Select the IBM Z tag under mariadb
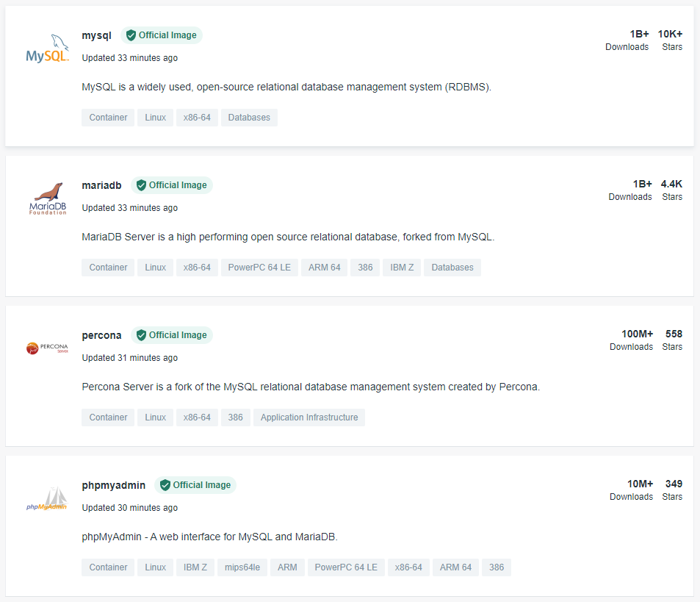Viewport: 700px width, 602px height. point(402,268)
